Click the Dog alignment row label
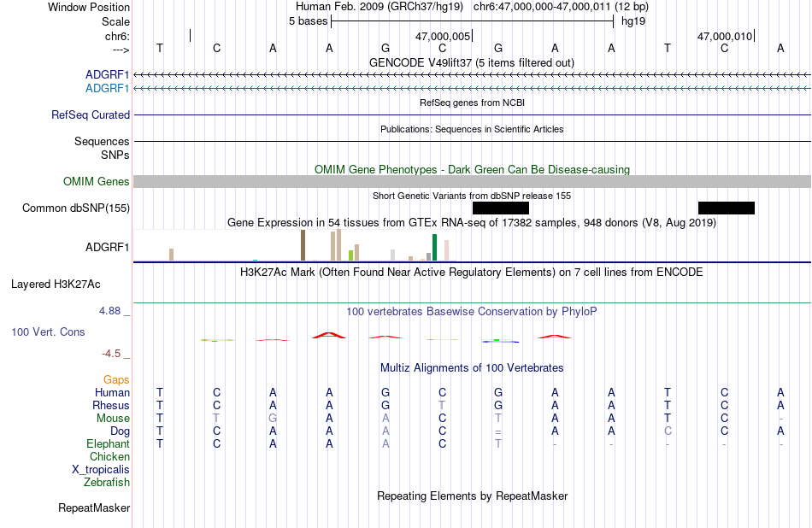812x528 pixels. click(120, 431)
